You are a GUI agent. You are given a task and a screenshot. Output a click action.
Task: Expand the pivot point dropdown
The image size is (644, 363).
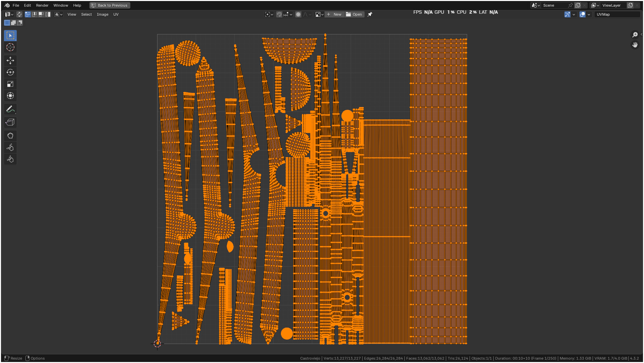[x=269, y=14]
